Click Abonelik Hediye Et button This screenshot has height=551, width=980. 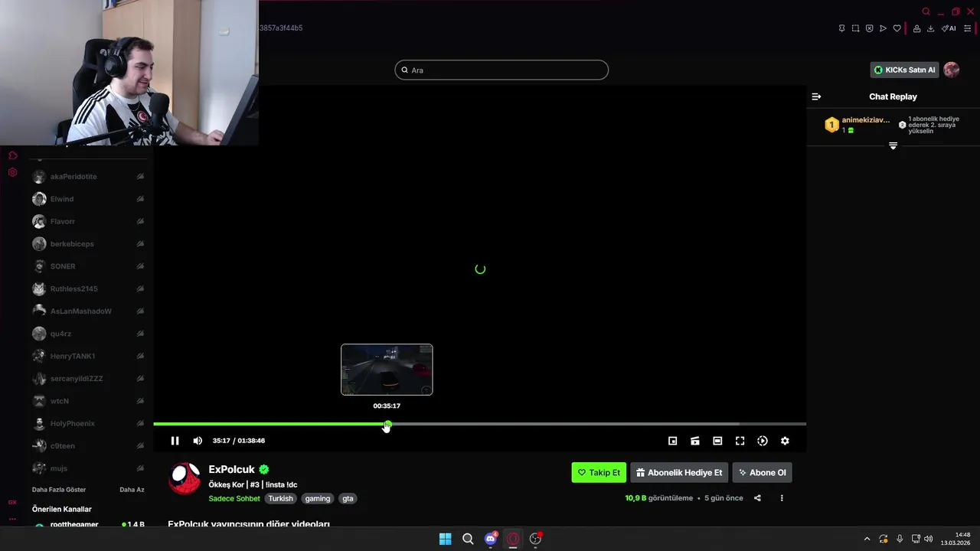pyautogui.click(x=679, y=472)
